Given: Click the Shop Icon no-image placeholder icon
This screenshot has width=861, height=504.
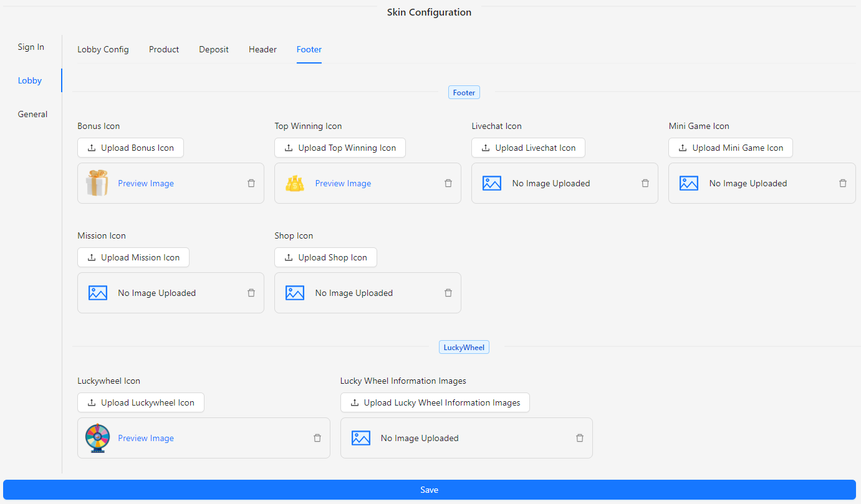Looking at the screenshot, I should (295, 293).
